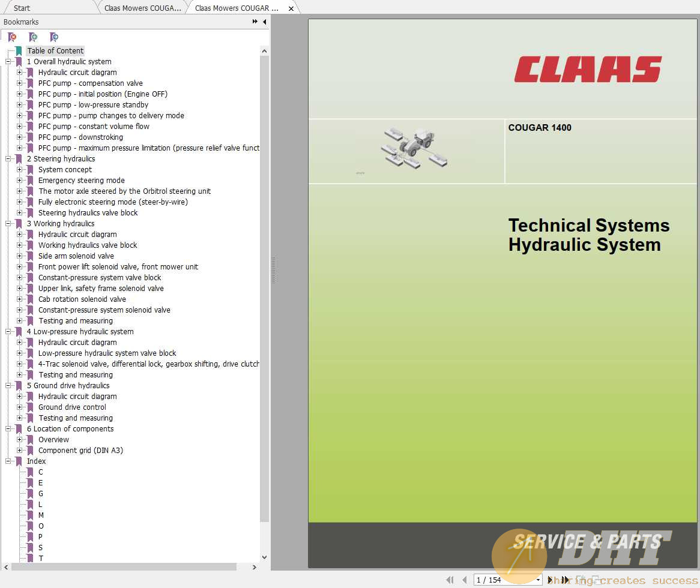
Task: Click the bookmark icon for 2 Steering hydraulics
Action: point(19,159)
